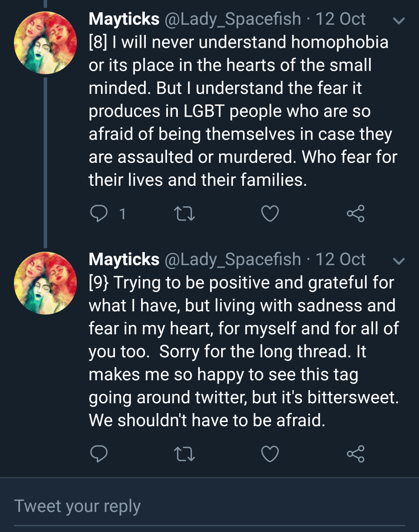This screenshot has width=419, height=532.
Task: Share the tweet numbered [8]
Action: [x=355, y=214]
